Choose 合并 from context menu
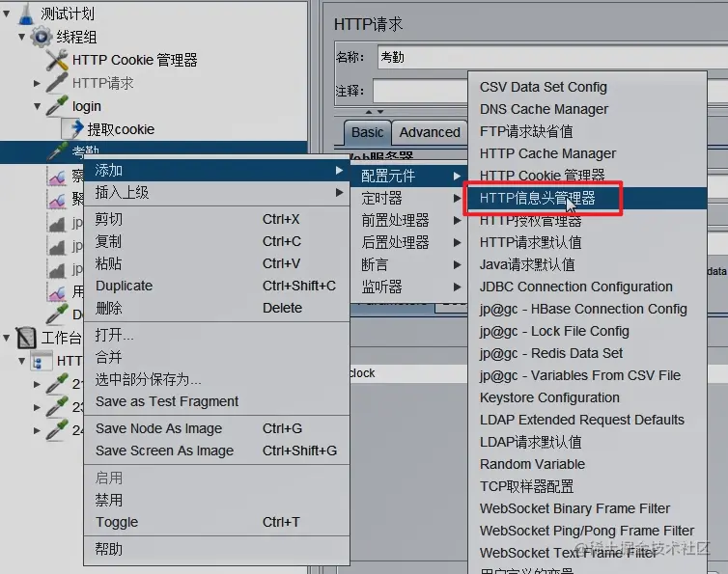 pos(216,357)
